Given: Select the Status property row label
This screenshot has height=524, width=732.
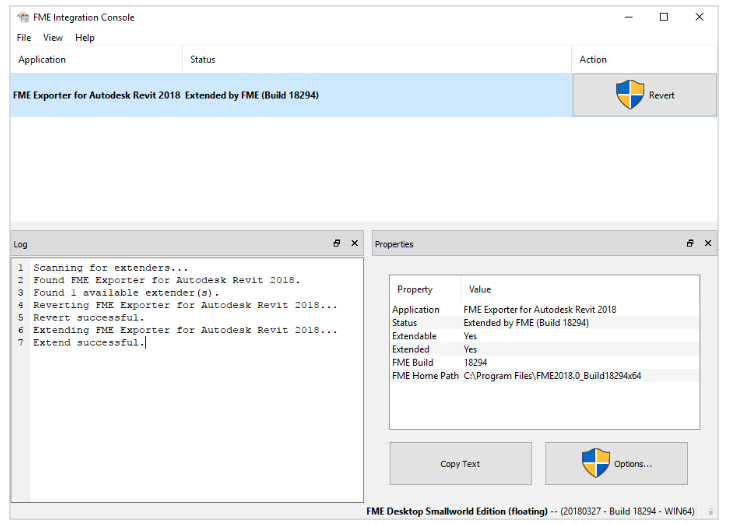Looking at the screenshot, I should (x=404, y=323).
